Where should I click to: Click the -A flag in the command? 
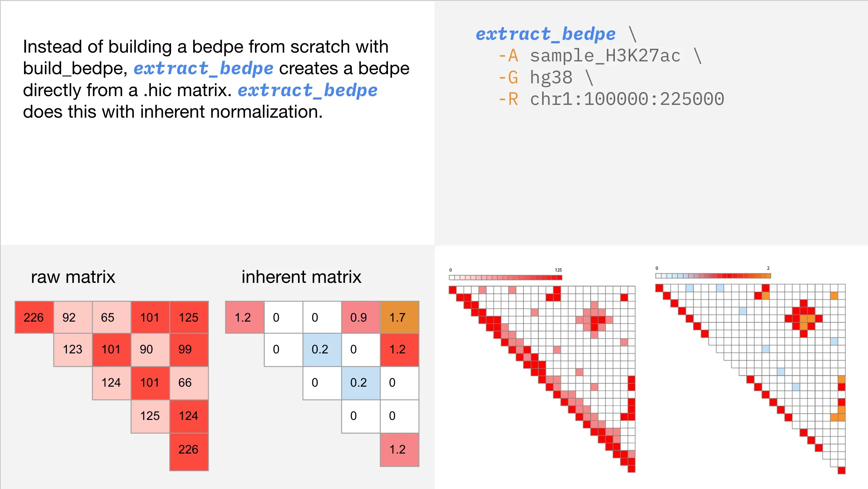[508, 56]
